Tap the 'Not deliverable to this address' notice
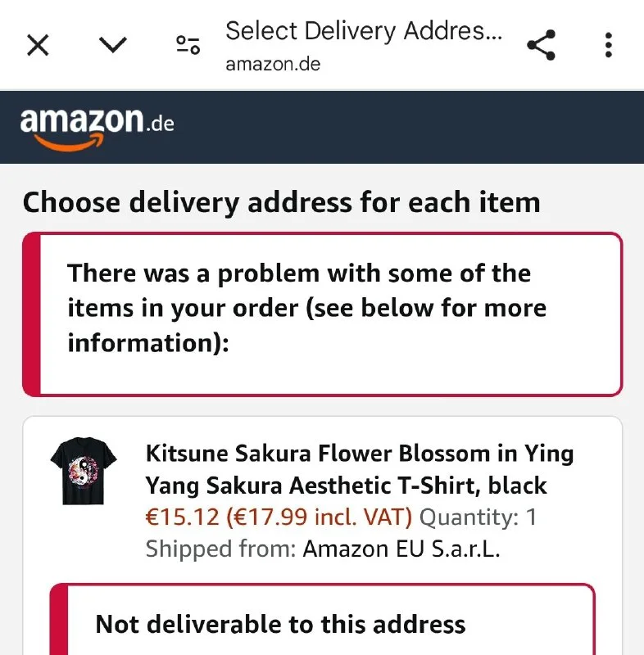 click(280, 625)
